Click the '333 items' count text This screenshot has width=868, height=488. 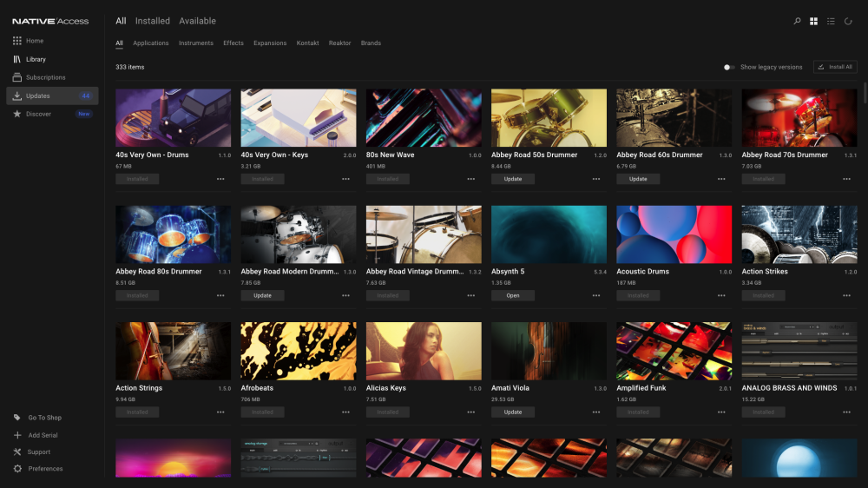tap(129, 67)
